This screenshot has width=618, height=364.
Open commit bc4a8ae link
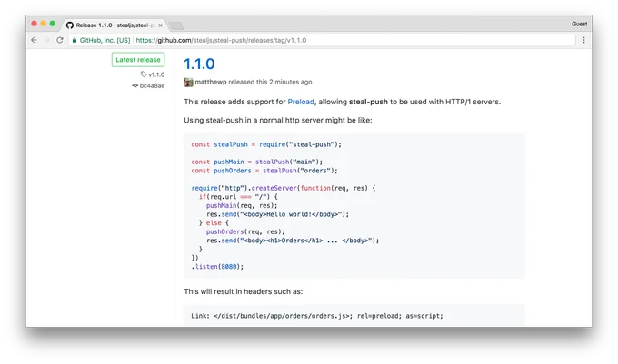coord(152,85)
